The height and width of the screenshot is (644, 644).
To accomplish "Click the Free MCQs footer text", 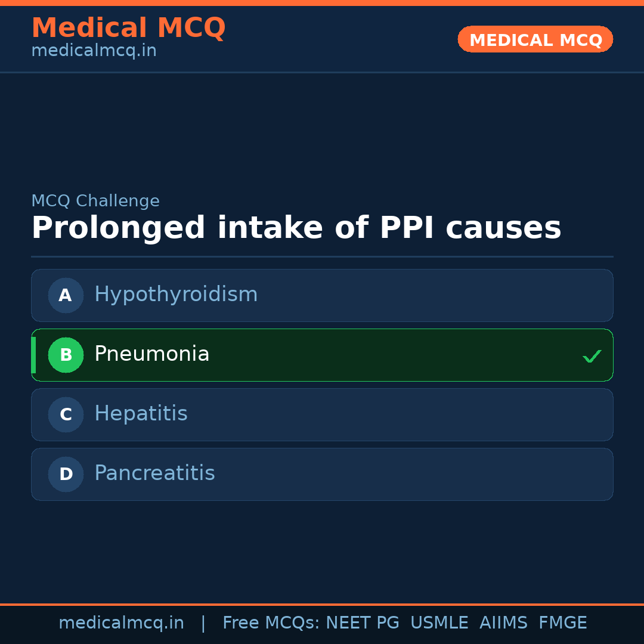I will 271,623.
